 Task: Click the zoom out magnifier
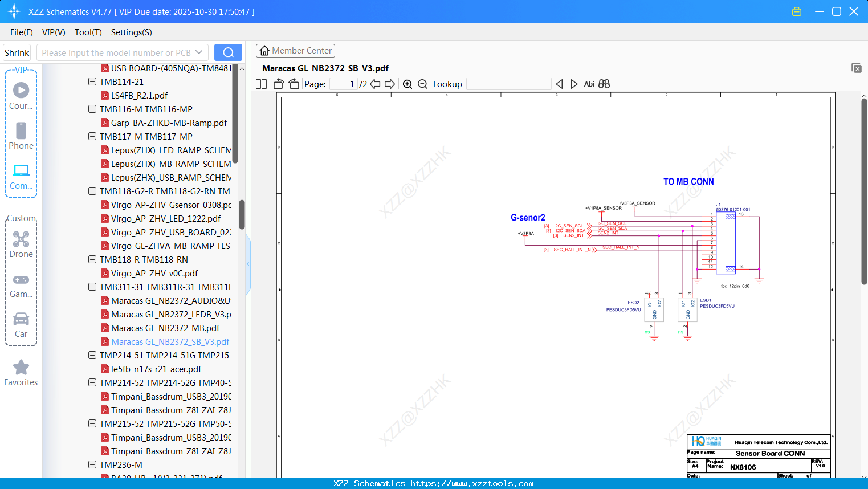tap(422, 84)
